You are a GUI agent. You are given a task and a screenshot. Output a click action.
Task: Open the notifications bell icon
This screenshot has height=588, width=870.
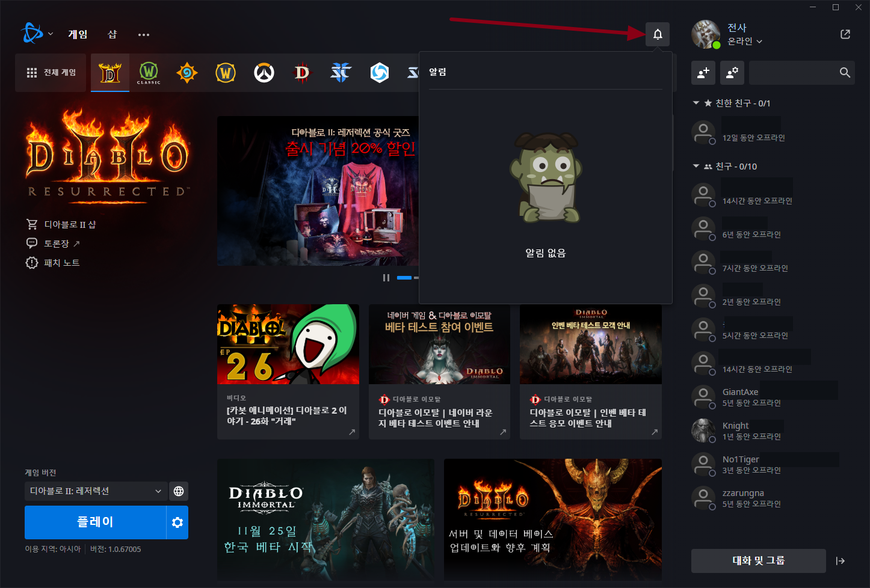coord(658,34)
